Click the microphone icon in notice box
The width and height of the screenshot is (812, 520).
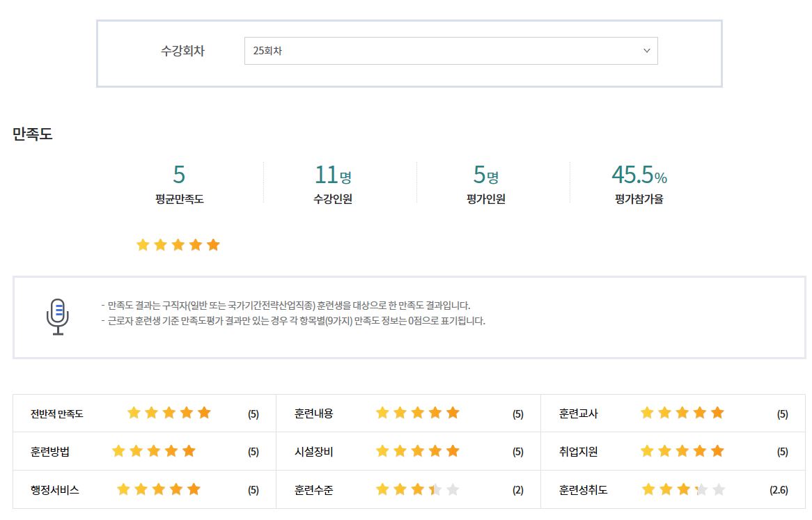(58, 317)
